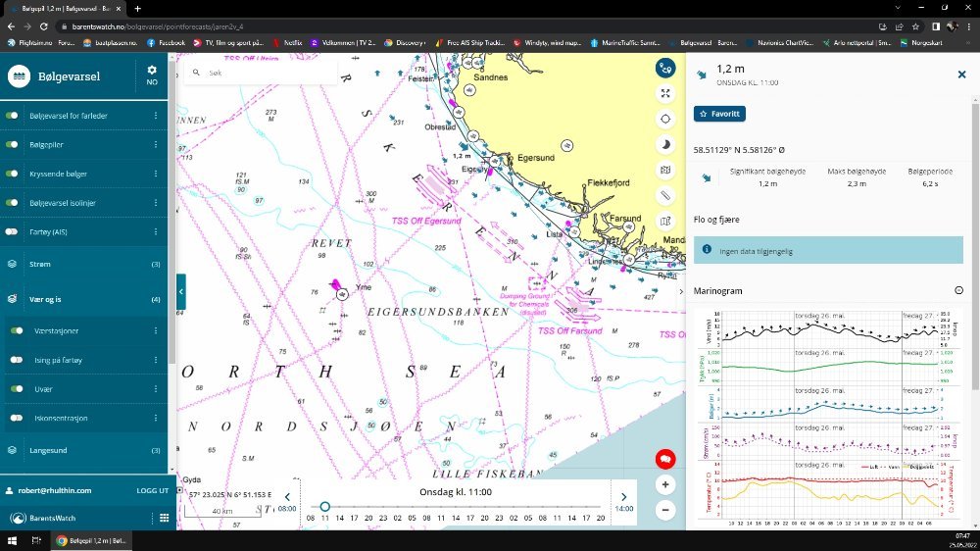This screenshot has height=551, width=980.
Task: Click the Favoritt button
Action: 719,114
